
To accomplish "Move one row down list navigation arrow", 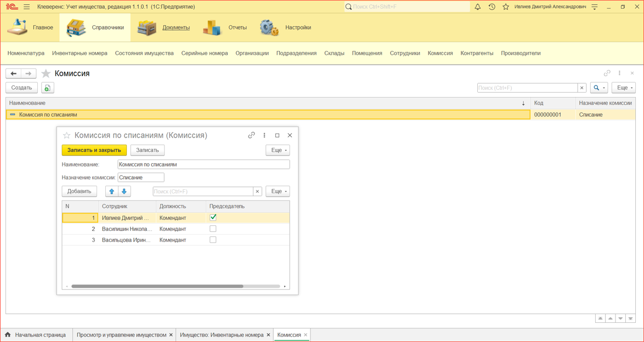I will 620,318.
